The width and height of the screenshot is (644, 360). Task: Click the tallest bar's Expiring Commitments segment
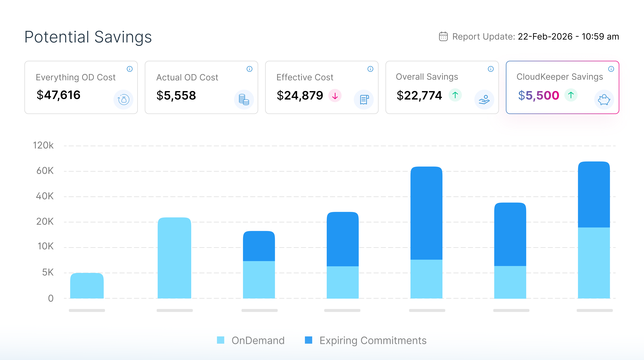594,195
